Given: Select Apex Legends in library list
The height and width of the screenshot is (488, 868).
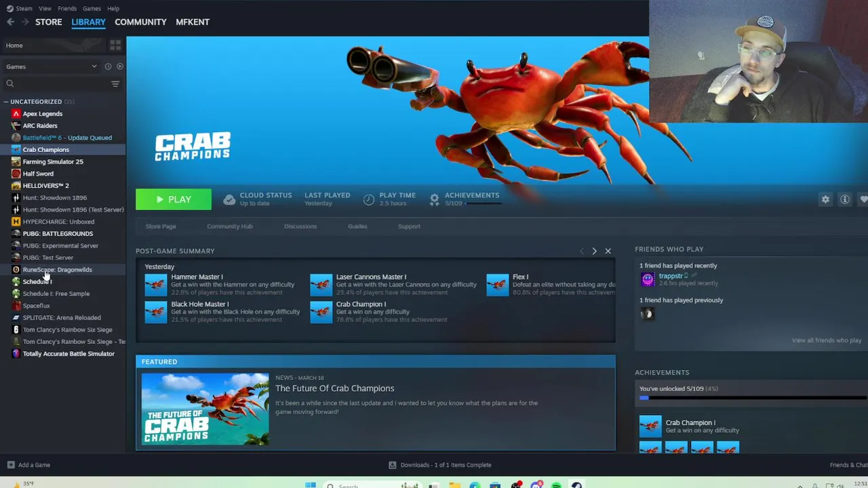Looking at the screenshot, I should click(x=42, y=114).
